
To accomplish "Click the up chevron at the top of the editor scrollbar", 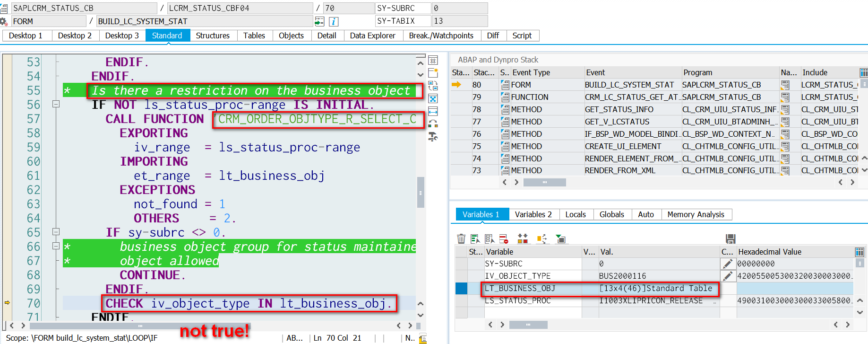I will 421,63.
